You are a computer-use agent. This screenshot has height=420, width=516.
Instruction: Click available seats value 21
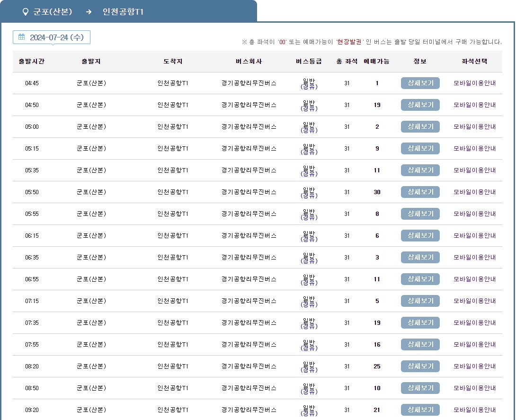[377, 410]
